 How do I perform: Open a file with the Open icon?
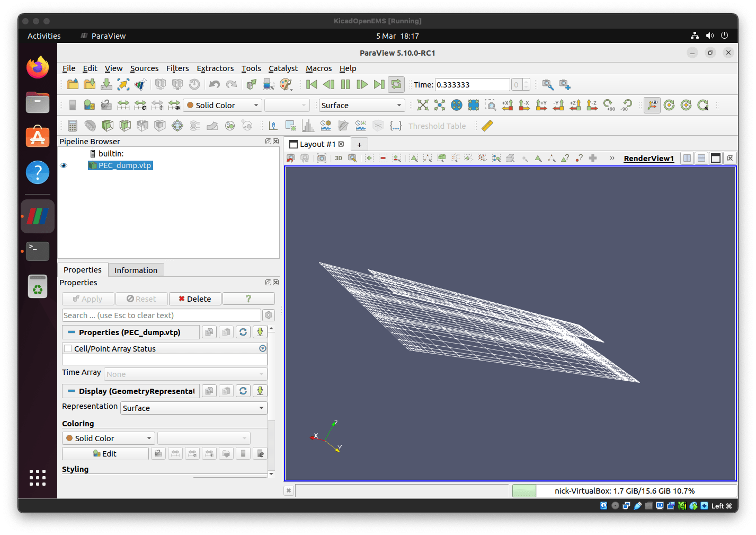73,84
